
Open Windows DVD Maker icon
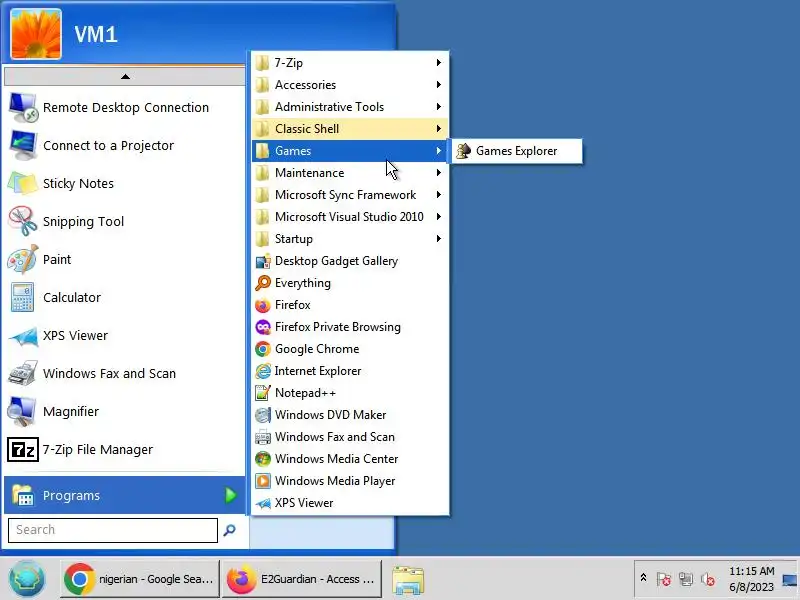(x=263, y=415)
